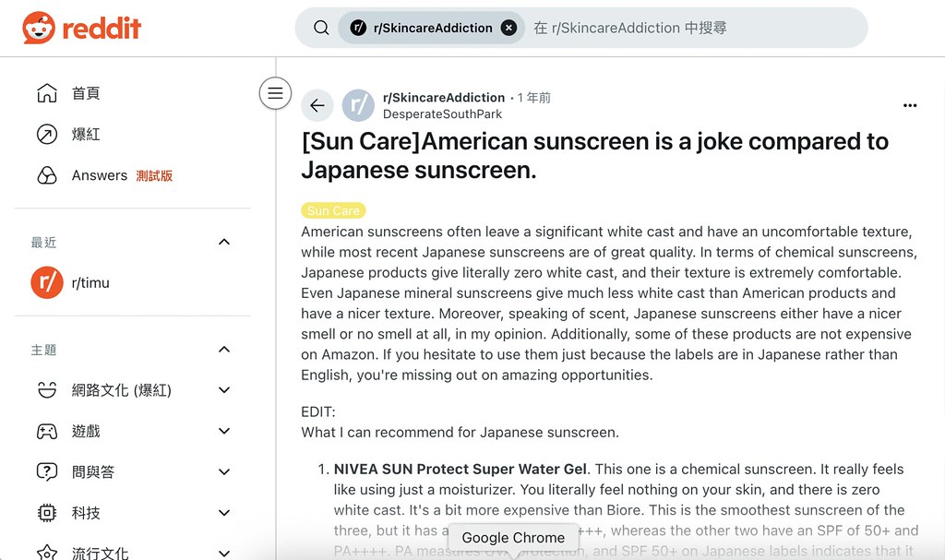The height and width of the screenshot is (560, 945).
Task: Click the 流行文化 star icon
Action: (x=47, y=553)
